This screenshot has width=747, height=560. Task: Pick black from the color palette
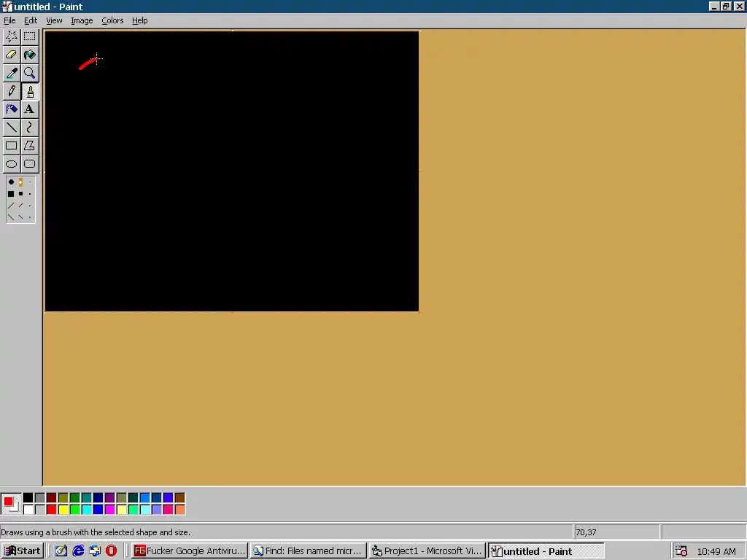click(x=28, y=498)
